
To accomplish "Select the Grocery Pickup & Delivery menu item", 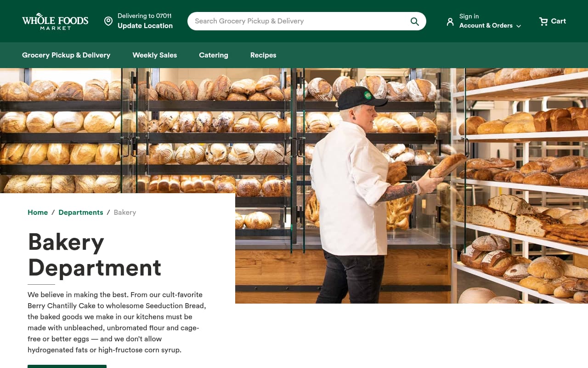I will 66,55.
